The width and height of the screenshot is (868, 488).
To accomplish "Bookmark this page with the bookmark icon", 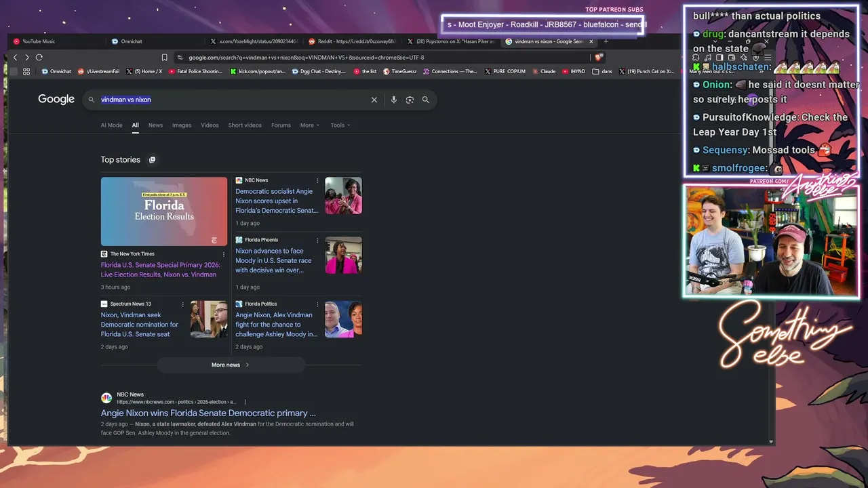I will 164,58.
